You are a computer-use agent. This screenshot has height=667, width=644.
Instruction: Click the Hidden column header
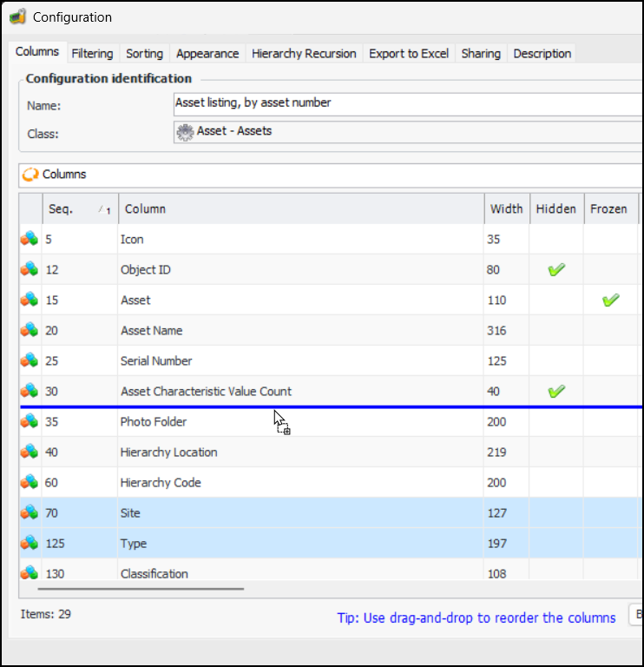point(555,208)
